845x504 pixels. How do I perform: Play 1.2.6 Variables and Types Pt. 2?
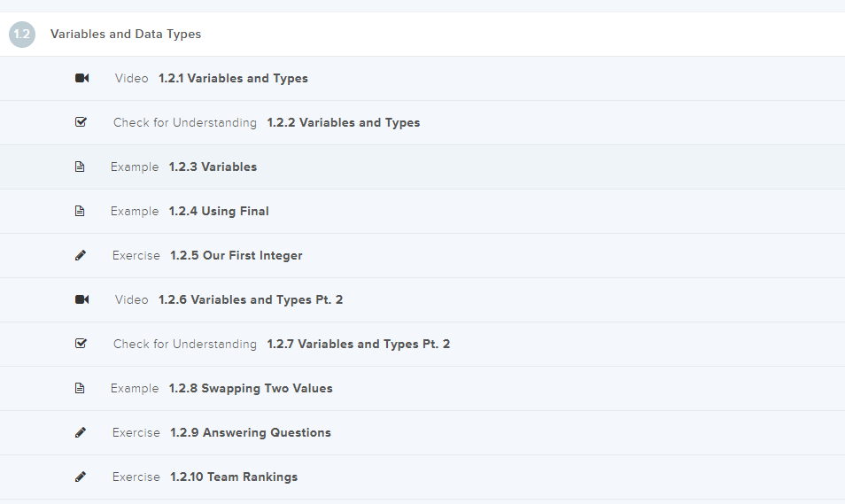coord(251,299)
